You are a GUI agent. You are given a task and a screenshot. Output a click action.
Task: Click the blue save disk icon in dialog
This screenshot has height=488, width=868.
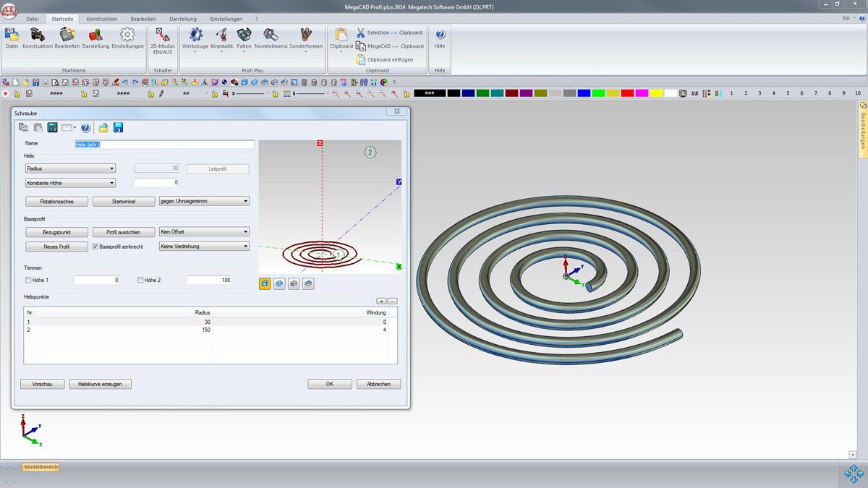point(119,128)
